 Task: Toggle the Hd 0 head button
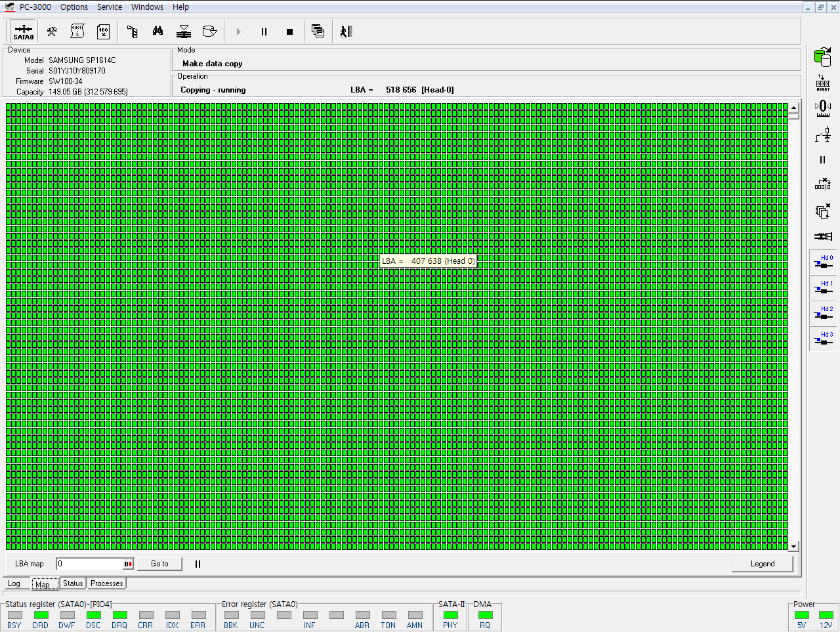point(822,262)
